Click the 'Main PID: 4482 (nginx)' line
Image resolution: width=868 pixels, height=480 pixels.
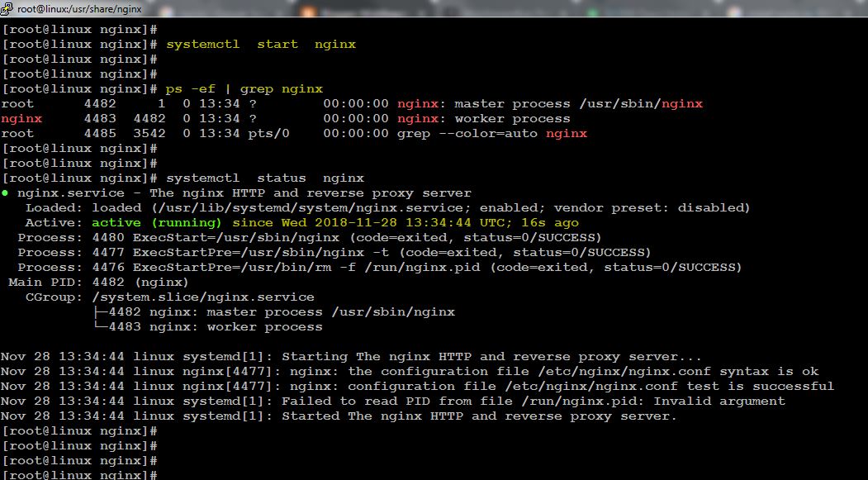click(x=98, y=283)
